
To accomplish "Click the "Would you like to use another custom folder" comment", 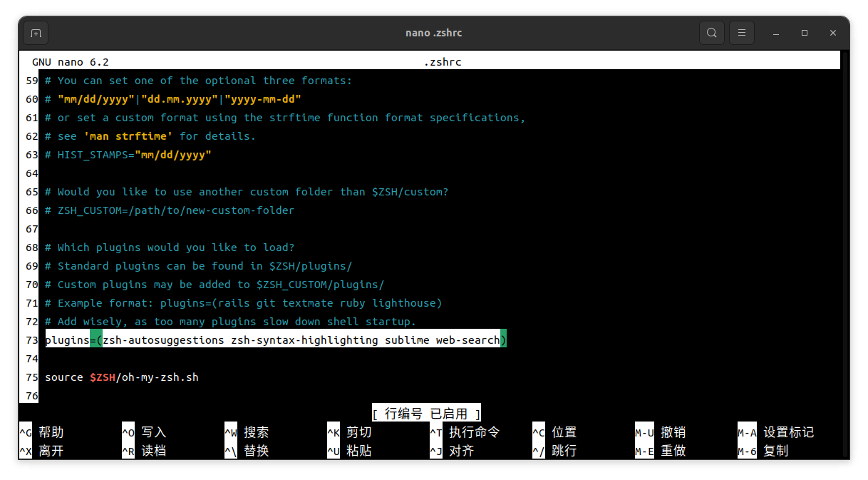I will click(247, 192).
